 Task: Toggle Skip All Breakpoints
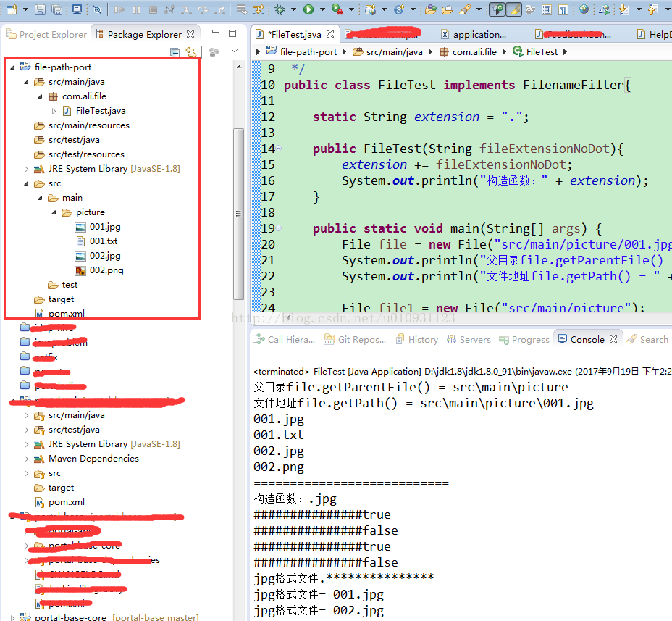pos(98,9)
